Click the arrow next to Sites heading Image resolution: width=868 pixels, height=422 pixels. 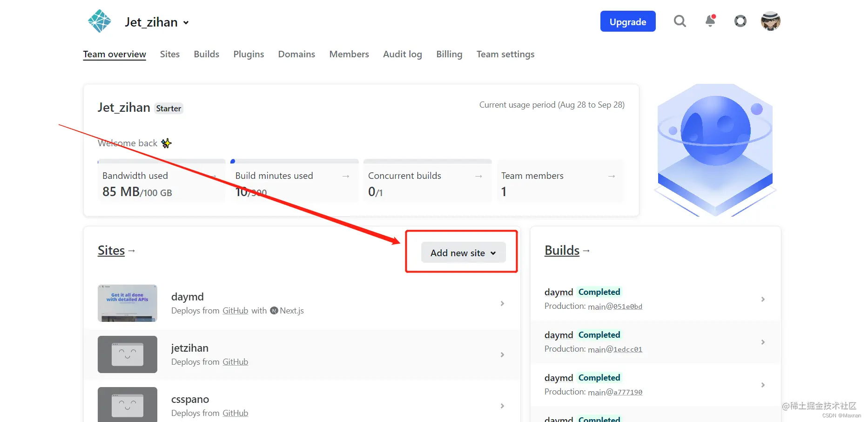pos(131,251)
